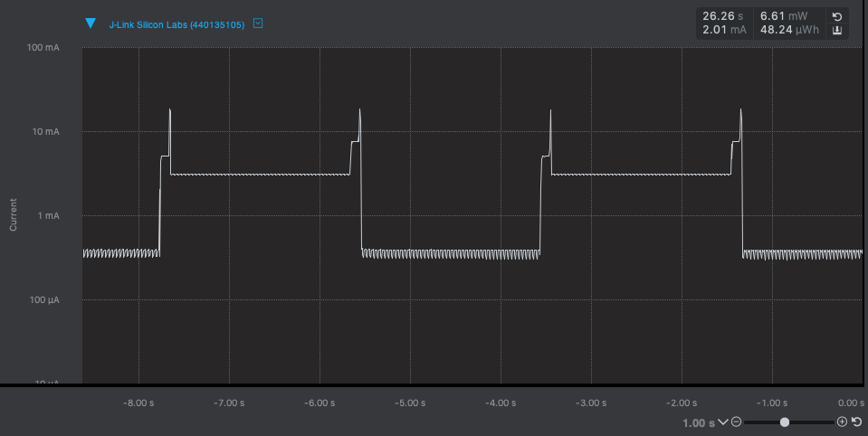
Task: Open the J-Link device options dropdown
Action: pyautogui.click(x=258, y=24)
